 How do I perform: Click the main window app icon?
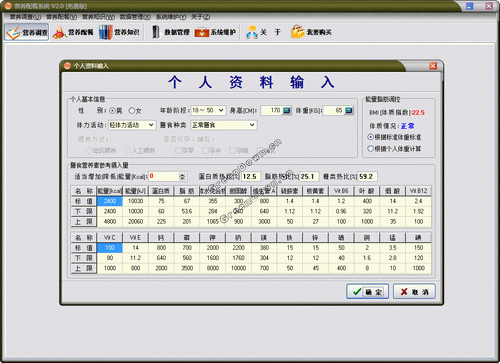[x=8, y=6]
